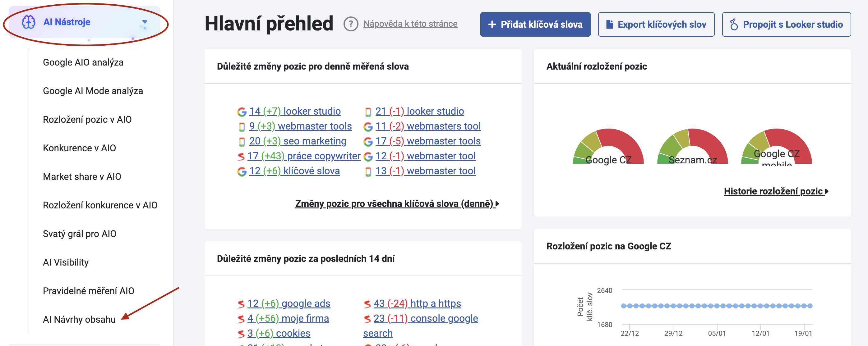Collapse the AI Nástroje menu arrow
The width and height of the screenshot is (868, 346).
pyautogui.click(x=145, y=22)
